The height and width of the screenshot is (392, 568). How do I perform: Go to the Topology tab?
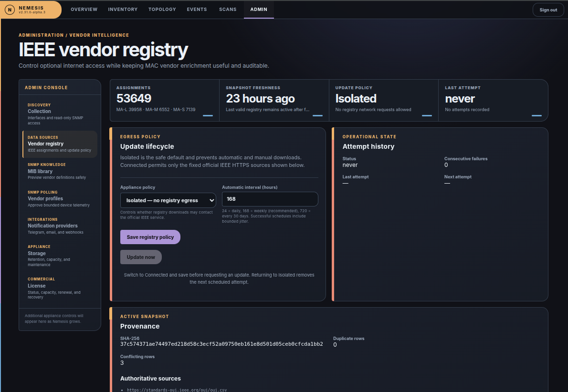point(162,10)
